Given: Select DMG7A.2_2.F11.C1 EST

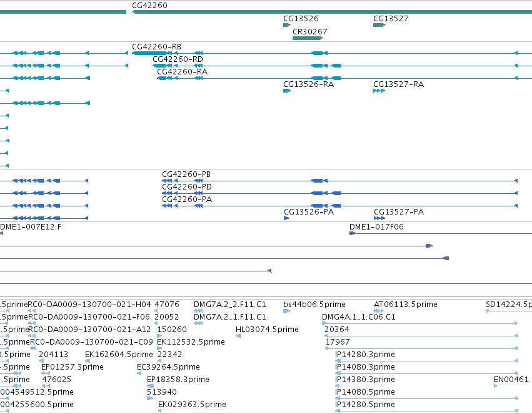Looking at the screenshot, I should coord(230,305).
